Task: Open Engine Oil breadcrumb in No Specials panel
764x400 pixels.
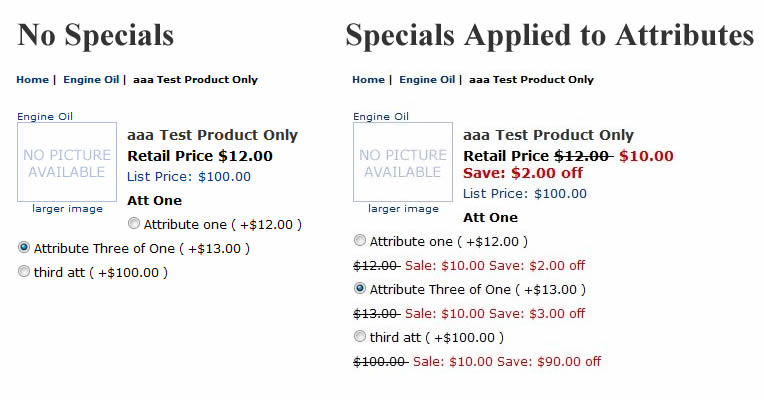Action: coord(91,79)
